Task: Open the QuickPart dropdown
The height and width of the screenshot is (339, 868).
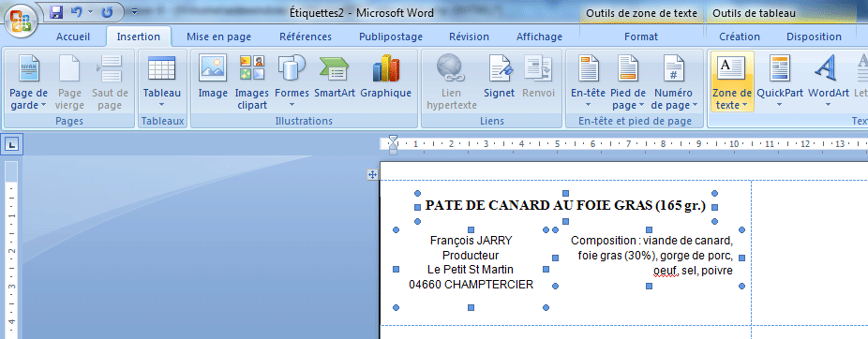Action: (x=780, y=81)
